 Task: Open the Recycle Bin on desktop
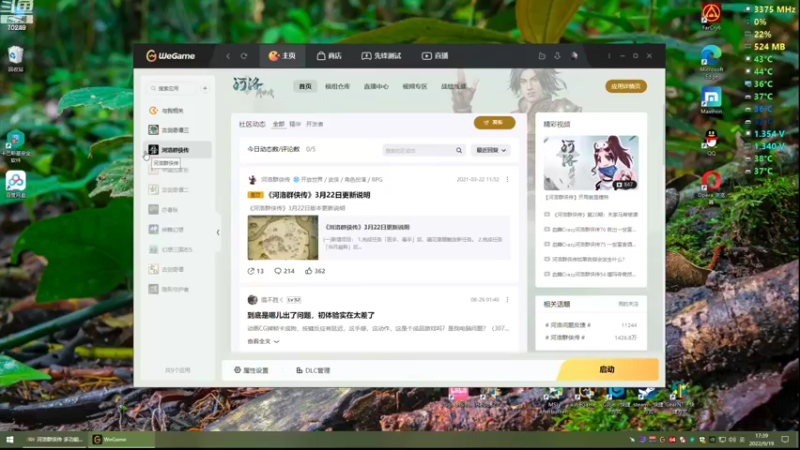[x=16, y=59]
